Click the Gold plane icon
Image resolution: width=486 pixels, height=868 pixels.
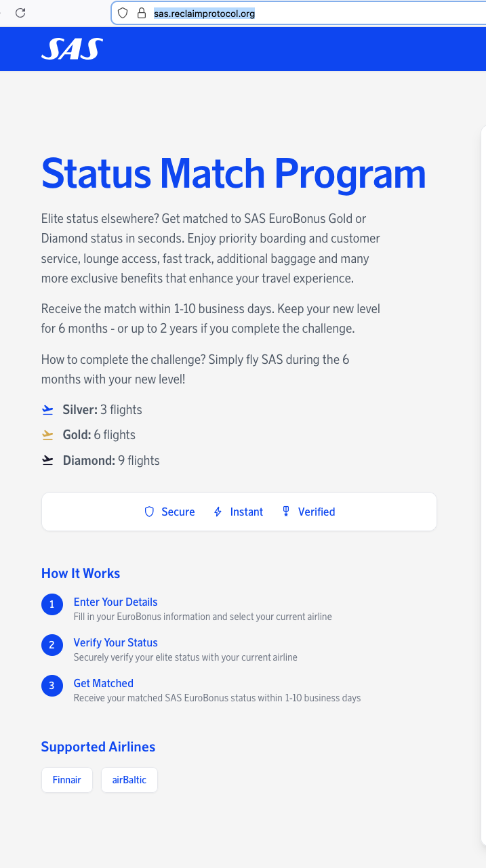point(47,435)
